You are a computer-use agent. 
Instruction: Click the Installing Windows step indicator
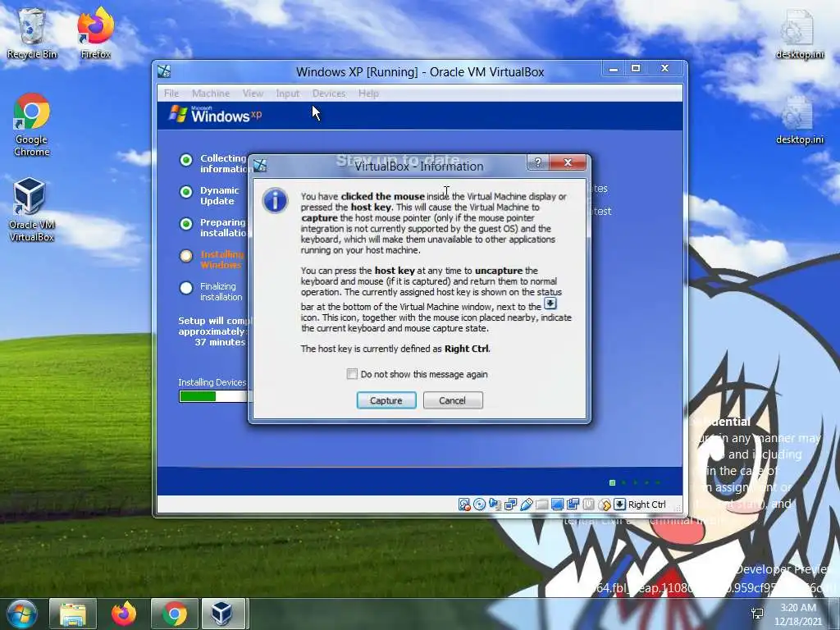pos(186,256)
